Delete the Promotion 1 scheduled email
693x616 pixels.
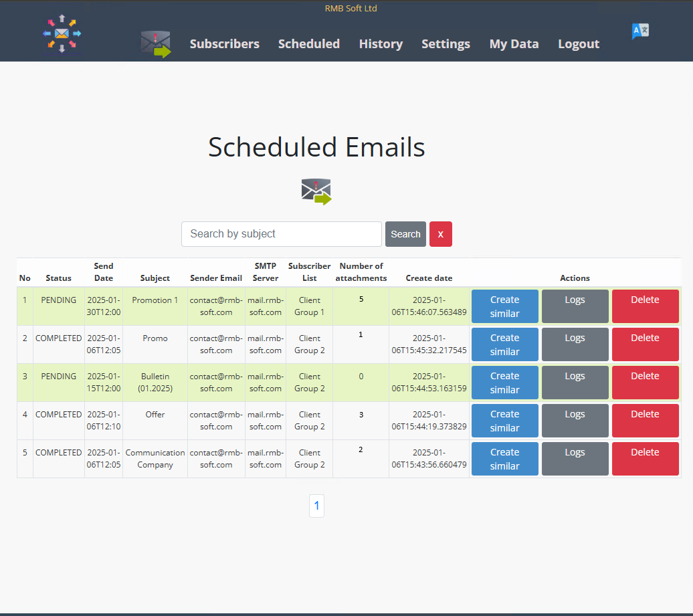(646, 306)
